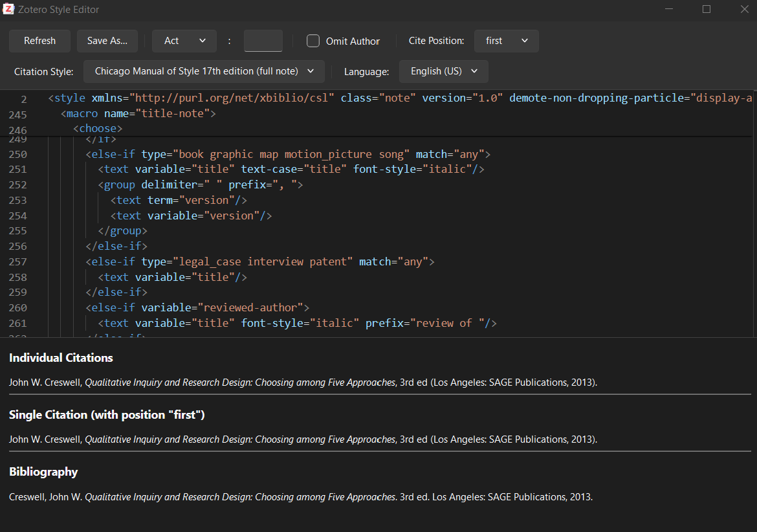Focus the locator value input field
Screen dimensions: 757x532
click(263, 41)
